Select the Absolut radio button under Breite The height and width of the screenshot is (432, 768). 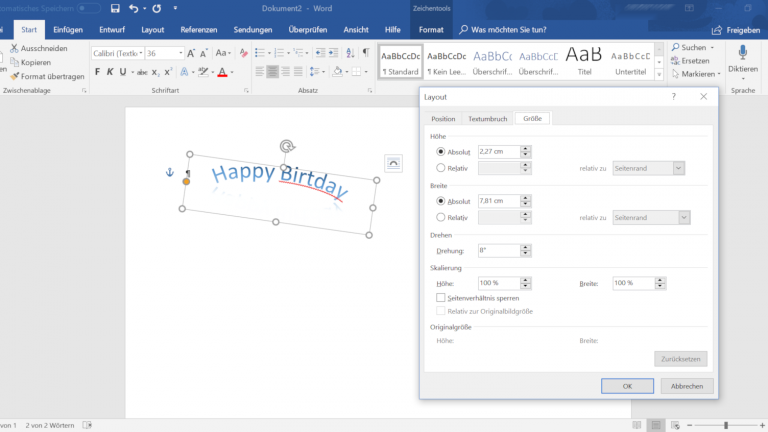(441, 201)
